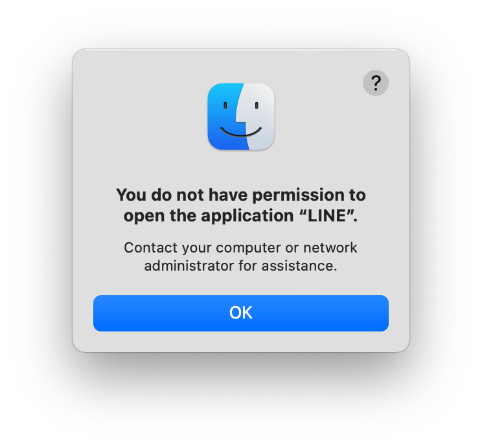Image resolution: width=482 pixels, height=448 pixels.
Task: Click the Finder icon's left eye
Action: point(225,106)
